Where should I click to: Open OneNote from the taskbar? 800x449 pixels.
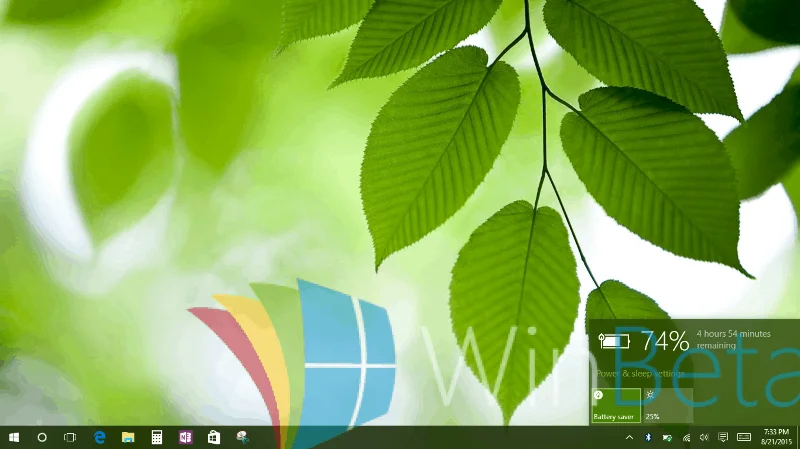(x=185, y=437)
